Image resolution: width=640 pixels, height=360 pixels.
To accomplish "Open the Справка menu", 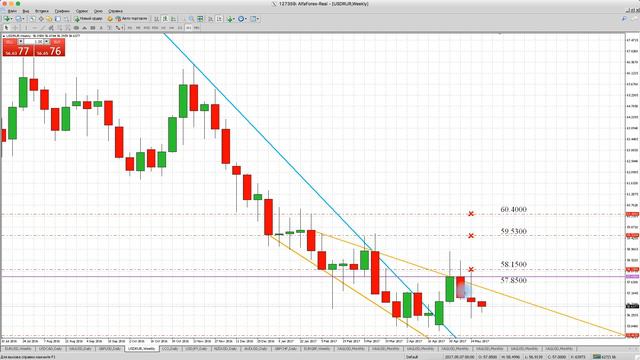I will (116, 11).
